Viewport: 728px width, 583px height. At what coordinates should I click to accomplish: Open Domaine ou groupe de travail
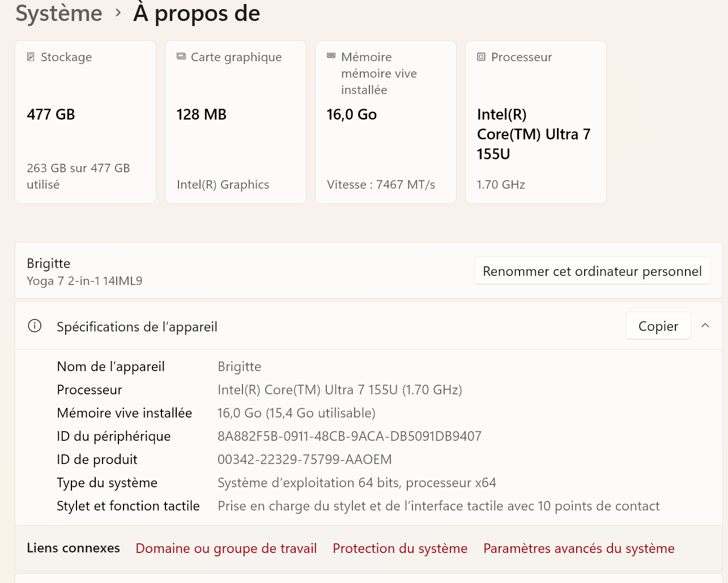pos(226,548)
